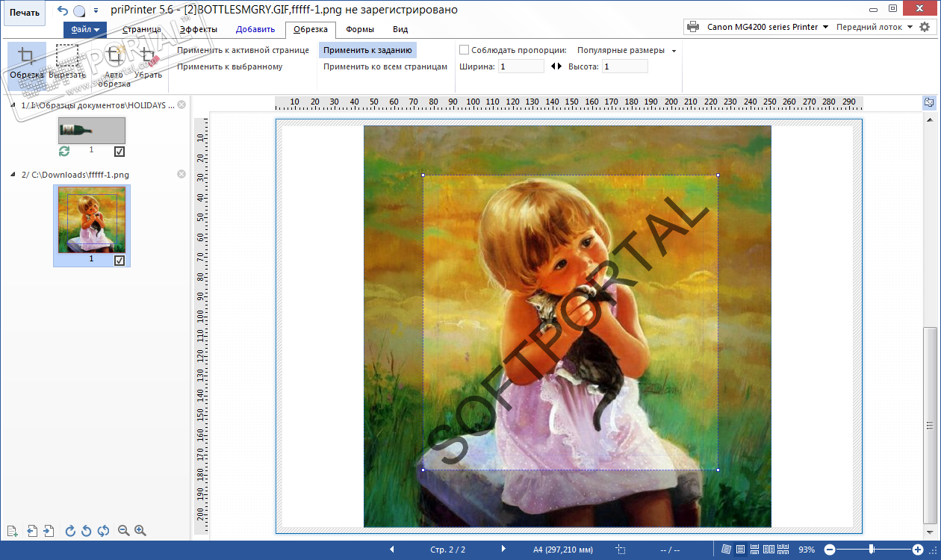Open Передний лоток tray dropdown
The image size is (941, 560).
[875, 27]
